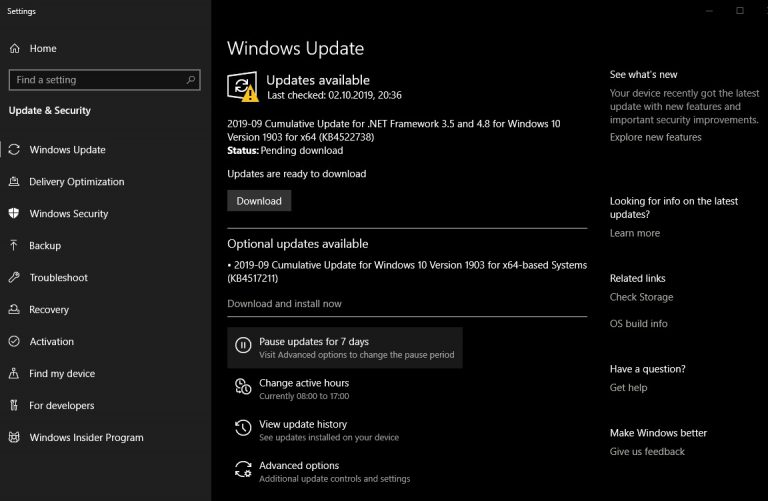Click the Windows Update sync arrows sidebar icon
768x501 pixels.
14,149
